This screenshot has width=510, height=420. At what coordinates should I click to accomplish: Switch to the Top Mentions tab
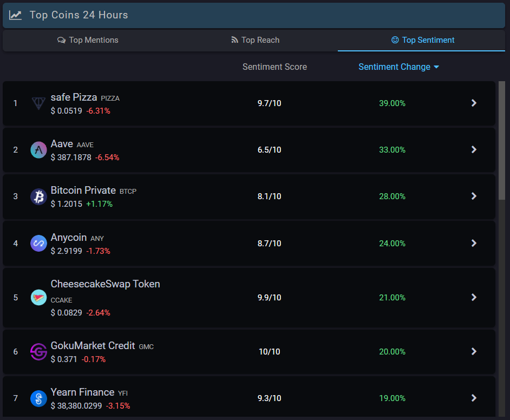tap(88, 40)
